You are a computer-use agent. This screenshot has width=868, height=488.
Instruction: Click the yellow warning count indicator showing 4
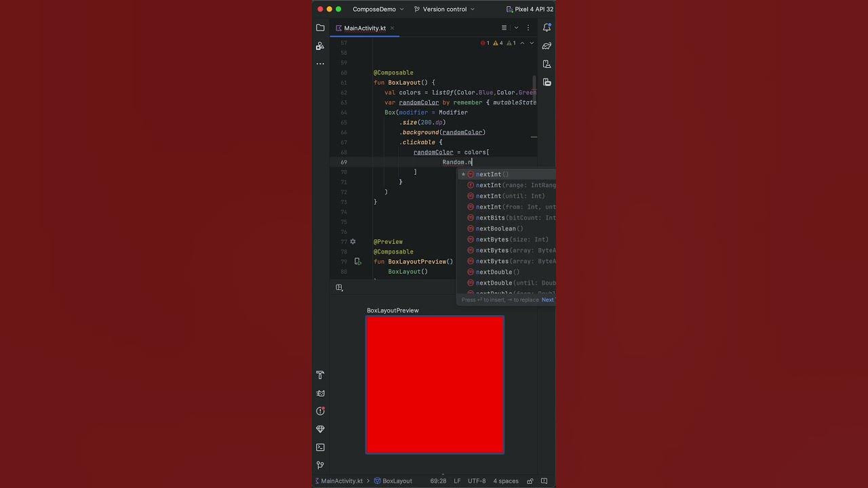[498, 43]
